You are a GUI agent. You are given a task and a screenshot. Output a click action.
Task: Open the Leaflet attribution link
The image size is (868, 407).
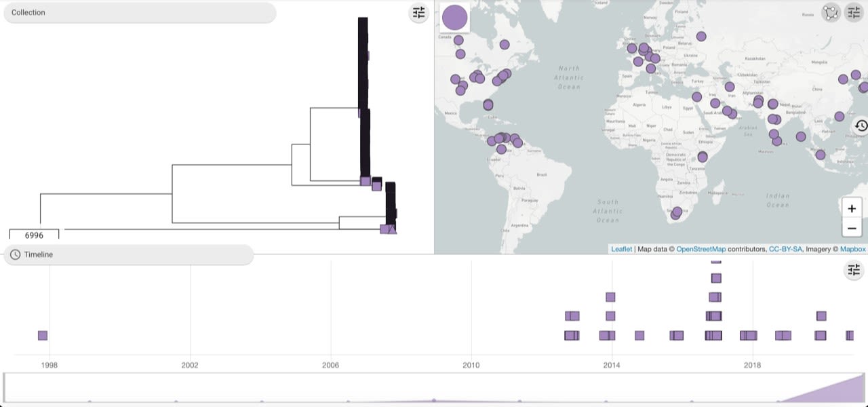[621, 249]
